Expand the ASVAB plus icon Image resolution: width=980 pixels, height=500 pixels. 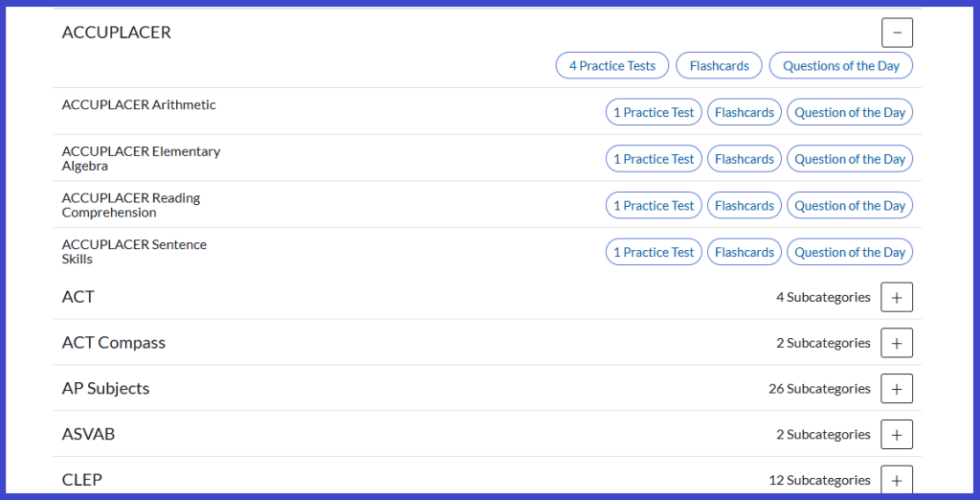coord(897,434)
